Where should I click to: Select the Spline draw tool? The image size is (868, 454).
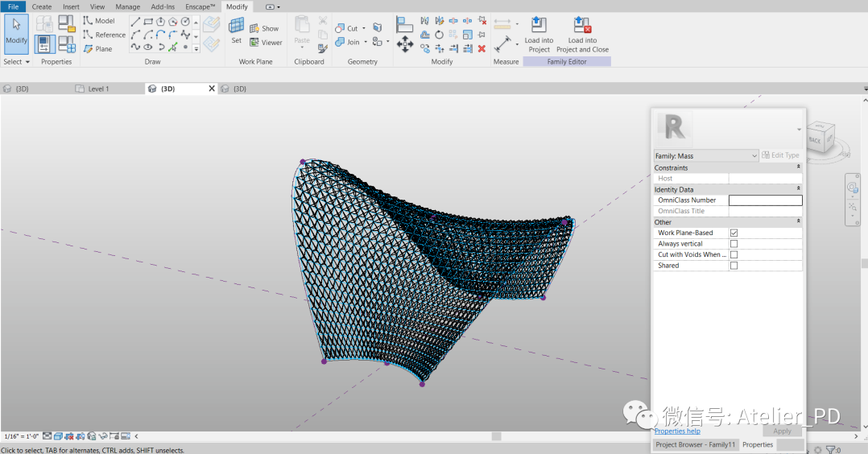point(135,47)
